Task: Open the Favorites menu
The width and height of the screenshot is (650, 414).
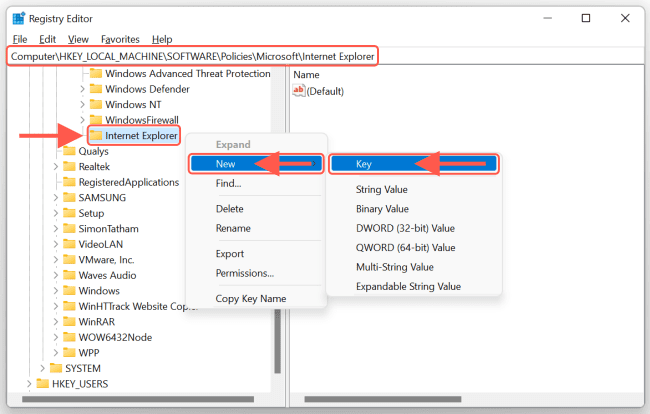Action: (119, 38)
